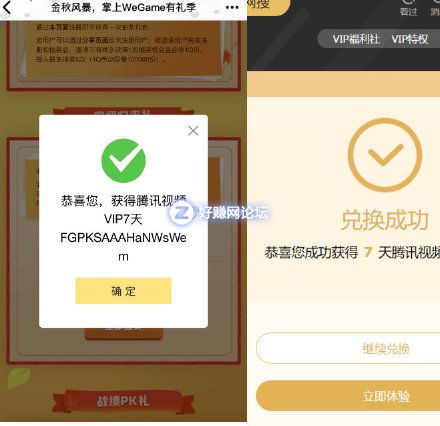Tap the back arrow in WeGame header
The height and width of the screenshot is (426, 440).
pyautogui.click(x=7, y=7)
